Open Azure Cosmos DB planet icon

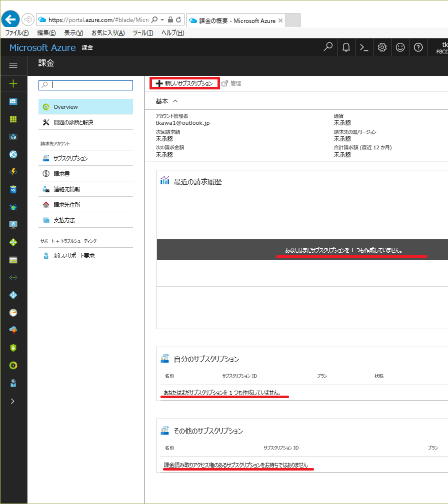tap(13, 207)
